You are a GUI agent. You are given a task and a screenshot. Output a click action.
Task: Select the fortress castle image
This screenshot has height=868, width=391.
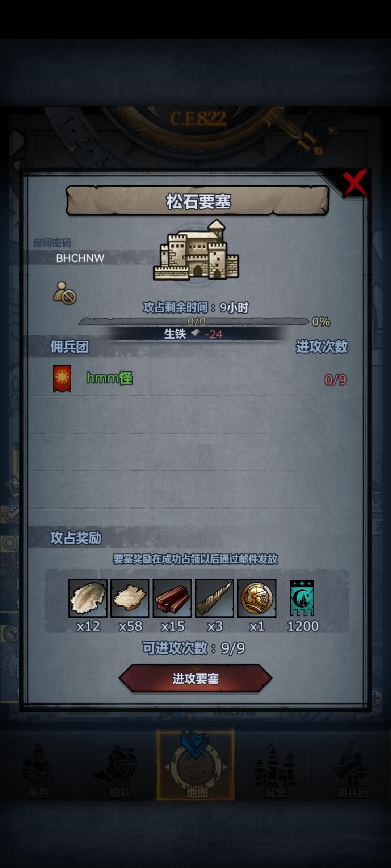coord(196,250)
